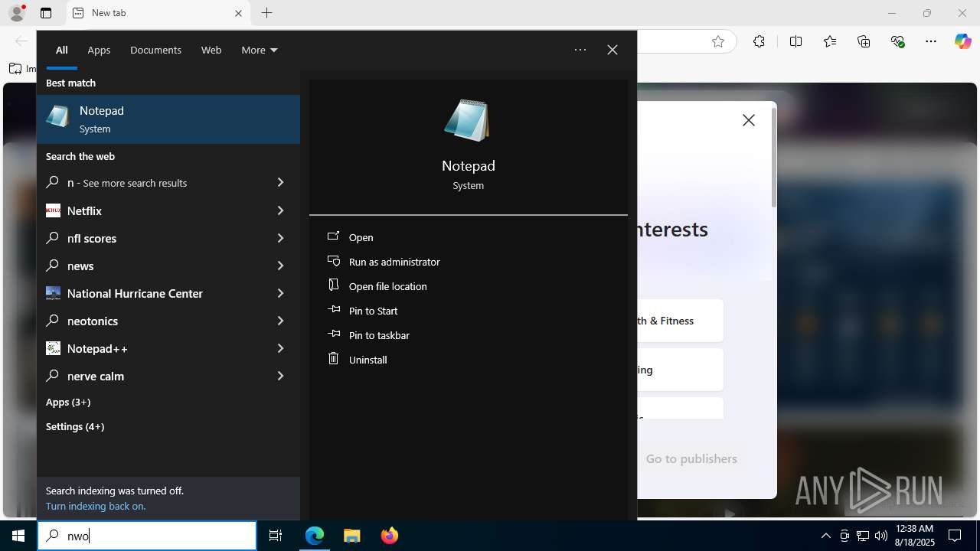Switch to the Web search tab
Image resolution: width=980 pixels, height=551 pixels.
(x=211, y=50)
